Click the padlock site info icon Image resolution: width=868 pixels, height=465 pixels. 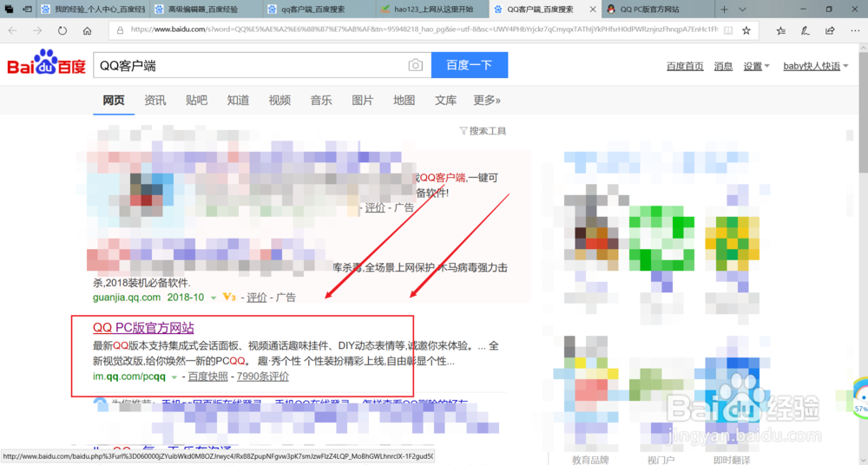pyautogui.click(x=120, y=30)
